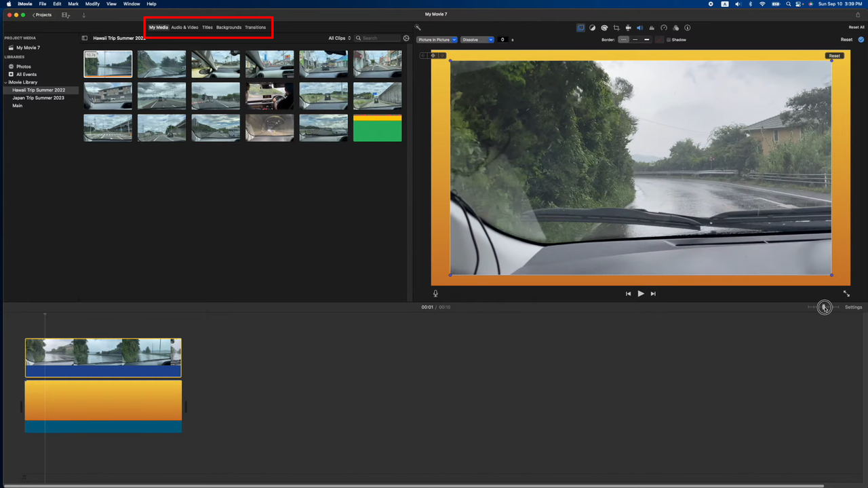Select the thick border style
Image resolution: width=868 pixels, height=488 pixels.
click(647, 40)
